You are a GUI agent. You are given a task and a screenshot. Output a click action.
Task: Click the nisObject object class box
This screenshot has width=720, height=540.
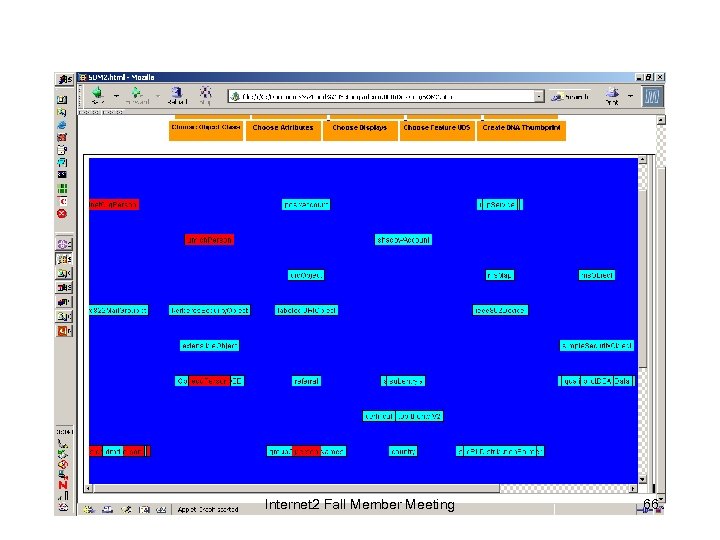coord(596,275)
